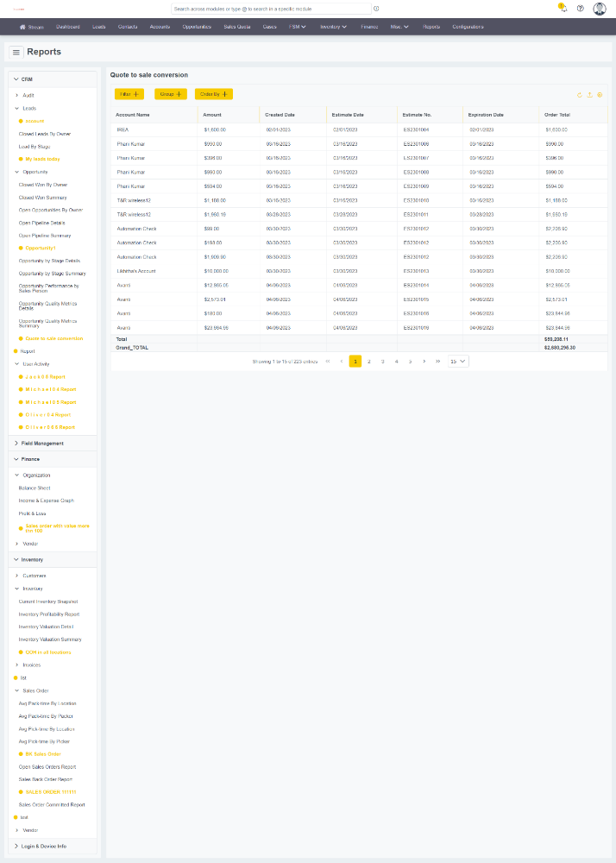Click the search info icon
Viewport: 616px width, 863px height.
[x=376, y=9]
